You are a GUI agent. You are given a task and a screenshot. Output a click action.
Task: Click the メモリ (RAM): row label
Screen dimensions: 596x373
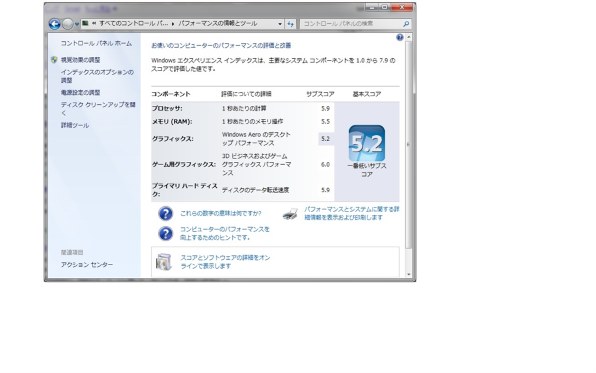172,122
